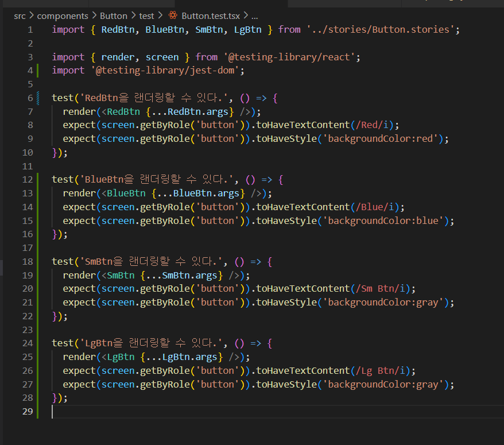Click 'backgroundColor:gray' on line 21
Screen dimensions: 504x445
(383, 302)
